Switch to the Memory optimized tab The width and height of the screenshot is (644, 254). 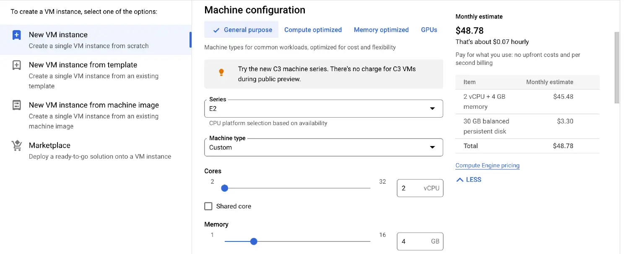[x=381, y=30]
